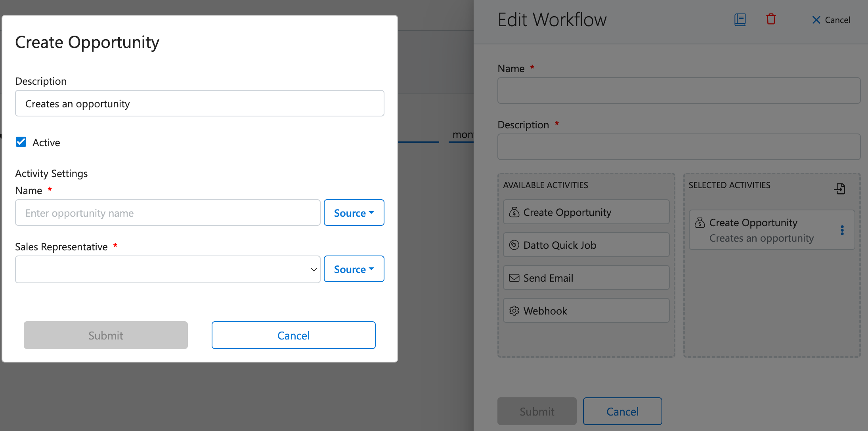This screenshot has width=868, height=431.
Task: Click the Send Email envelope icon
Action: [514, 278]
